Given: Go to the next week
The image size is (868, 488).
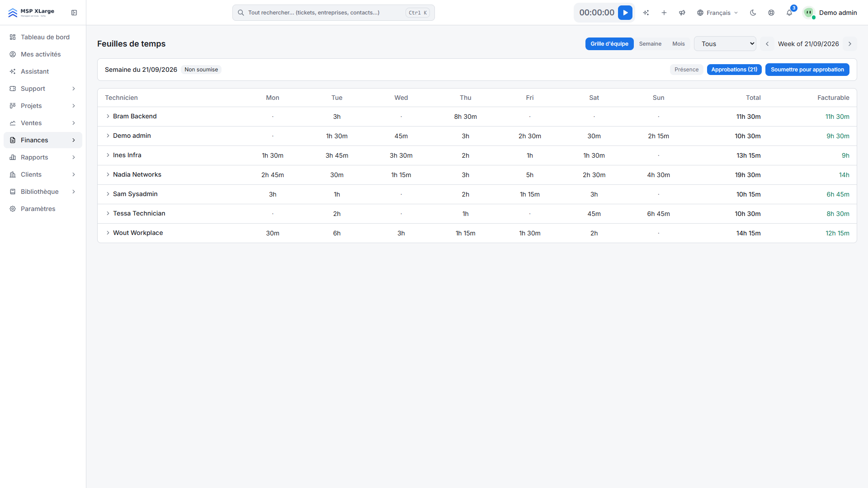Looking at the screenshot, I should point(850,44).
